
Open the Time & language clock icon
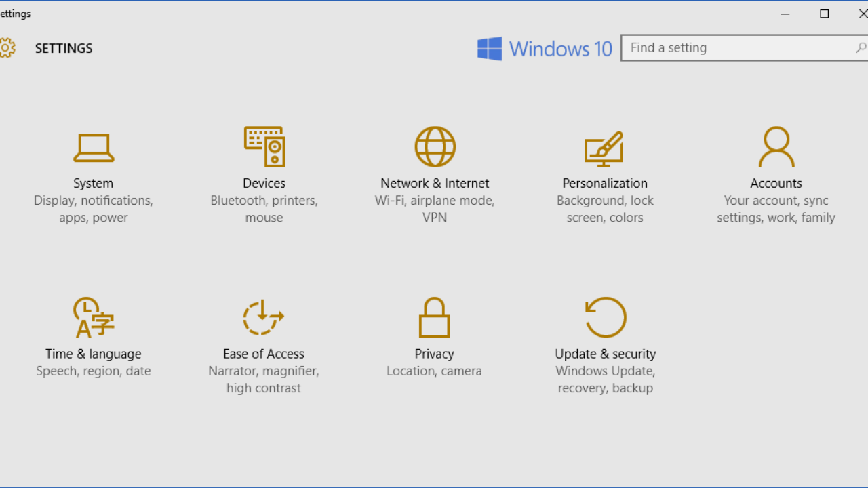click(94, 317)
